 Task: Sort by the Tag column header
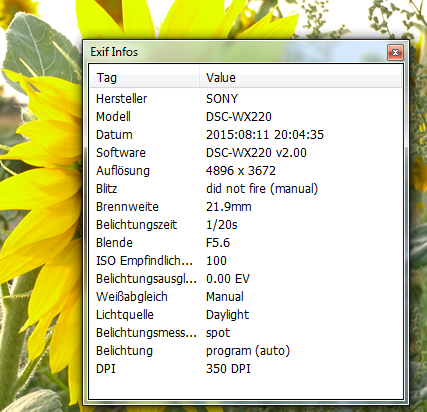(145, 78)
